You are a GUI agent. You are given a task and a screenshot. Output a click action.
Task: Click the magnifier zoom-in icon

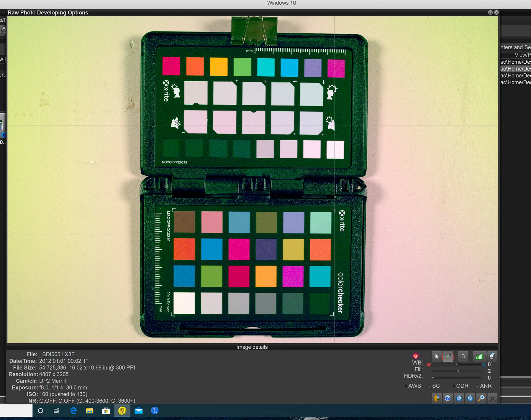tap(481, 398)
